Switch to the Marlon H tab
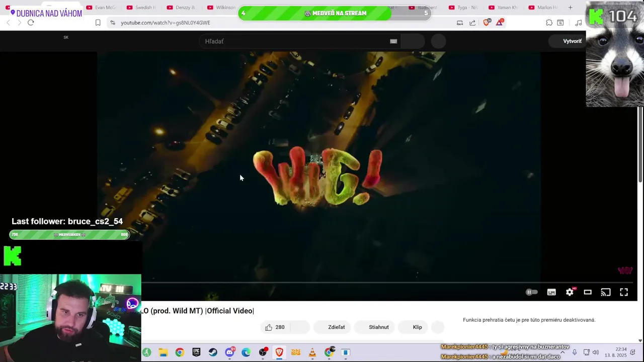 543,8
